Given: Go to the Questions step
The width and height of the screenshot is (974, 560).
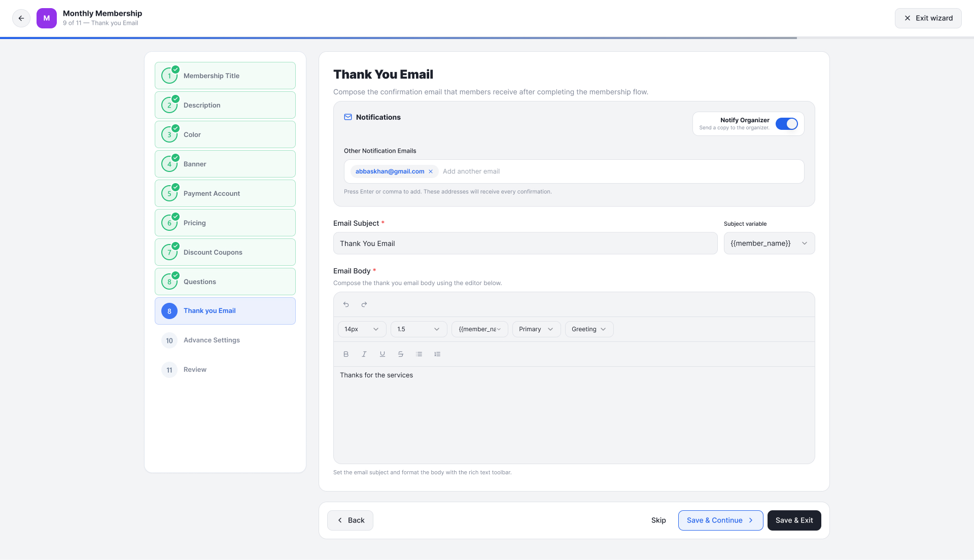Looking at the screenshot, I should coord(225,282).
